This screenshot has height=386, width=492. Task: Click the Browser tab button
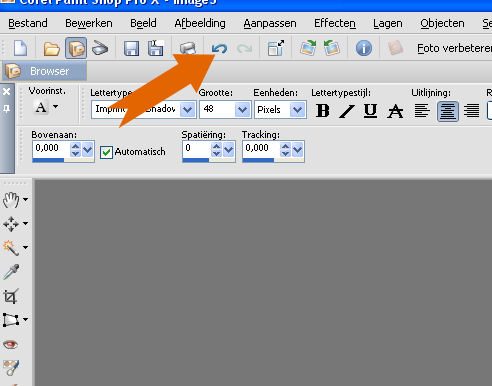coord(45,71)
